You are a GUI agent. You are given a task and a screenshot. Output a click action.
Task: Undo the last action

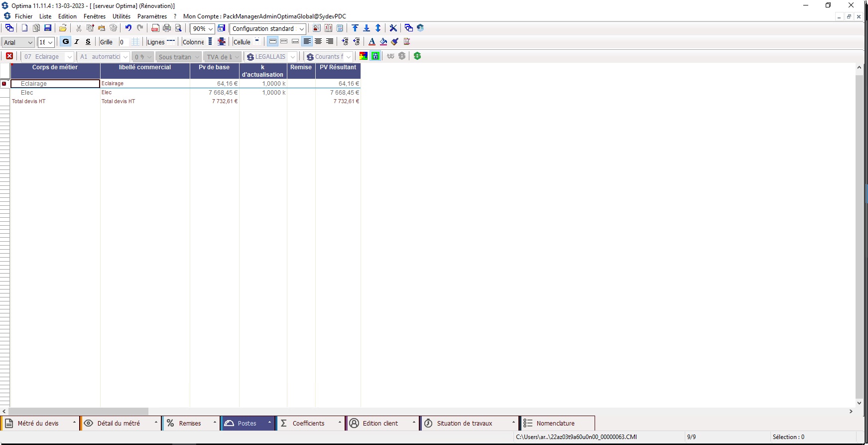(x=128, y=28)
